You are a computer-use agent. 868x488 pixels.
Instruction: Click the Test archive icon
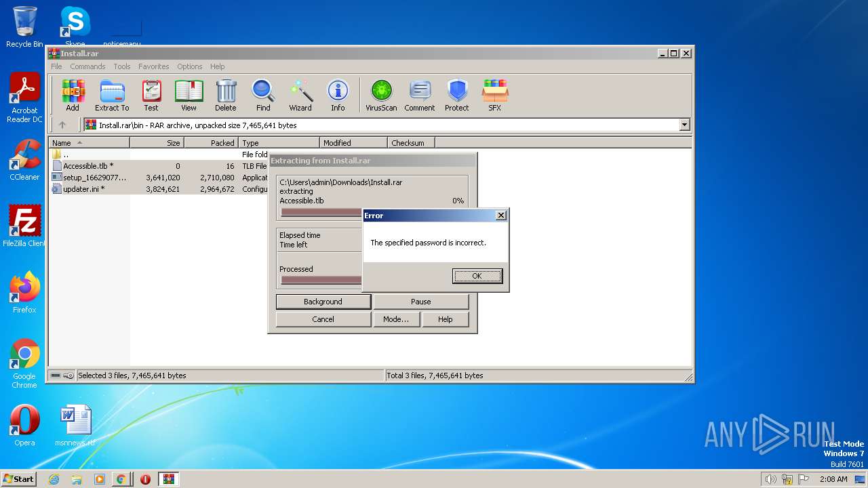(x=151, y=95)
